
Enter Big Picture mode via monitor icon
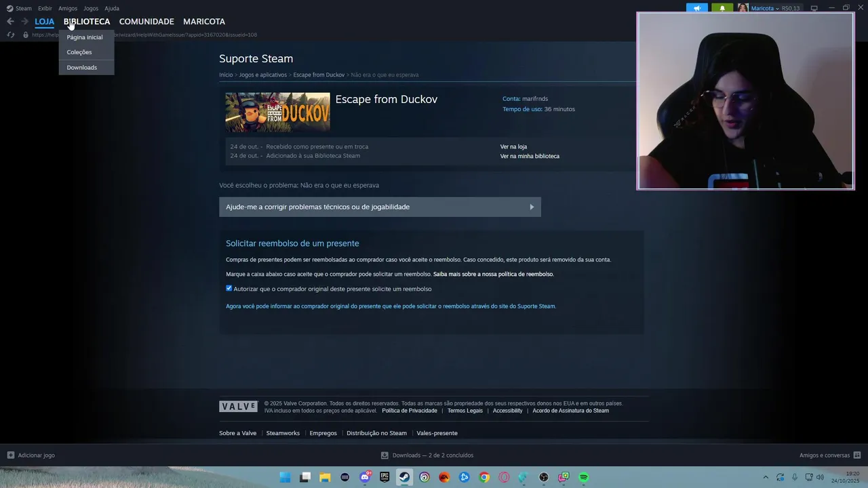pyautogui.click(x=814, y=8)
